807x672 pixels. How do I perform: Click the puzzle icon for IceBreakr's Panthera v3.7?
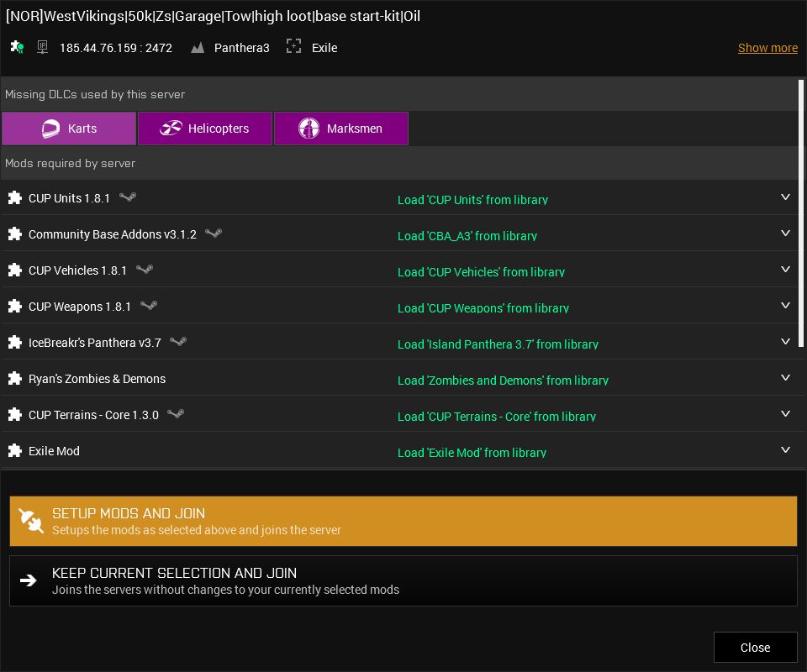tap(15, 343)
